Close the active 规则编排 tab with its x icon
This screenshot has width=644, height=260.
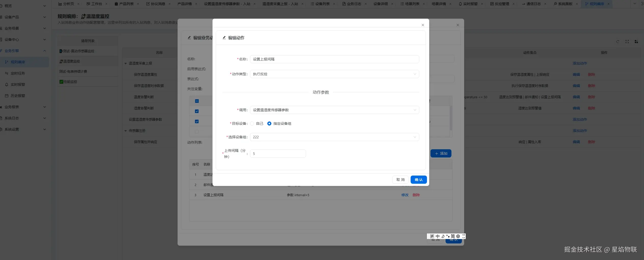coord(609,4)
